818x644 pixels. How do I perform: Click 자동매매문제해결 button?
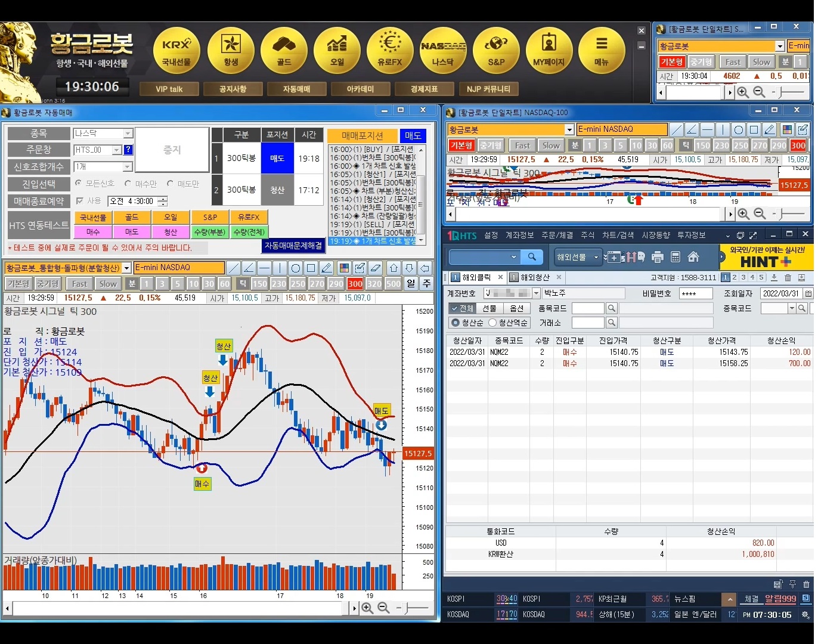[x=293, y=246]
